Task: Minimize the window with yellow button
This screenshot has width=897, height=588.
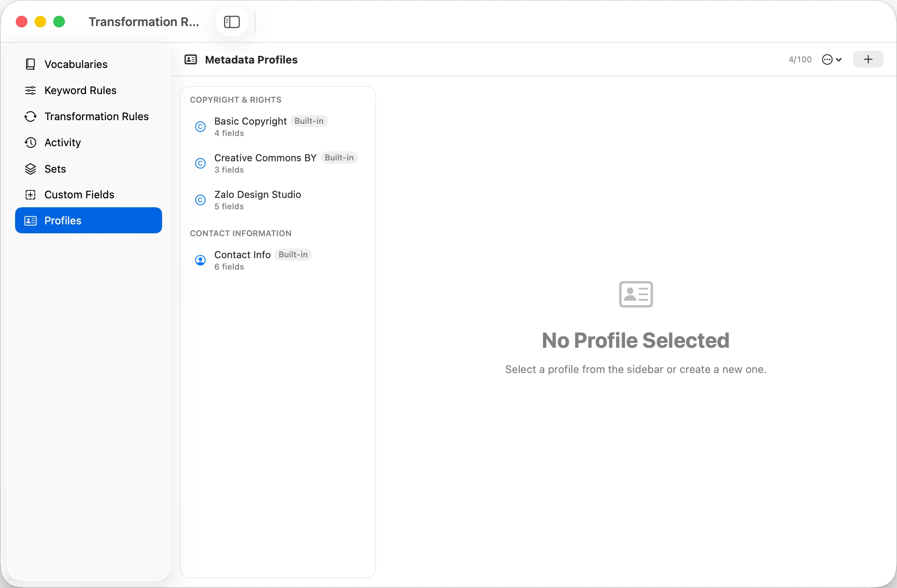Action: click(40, 22)
